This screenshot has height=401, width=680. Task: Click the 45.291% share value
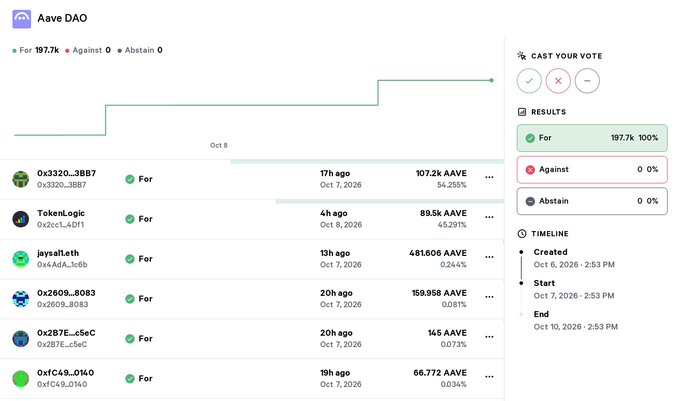coord(452,225)
